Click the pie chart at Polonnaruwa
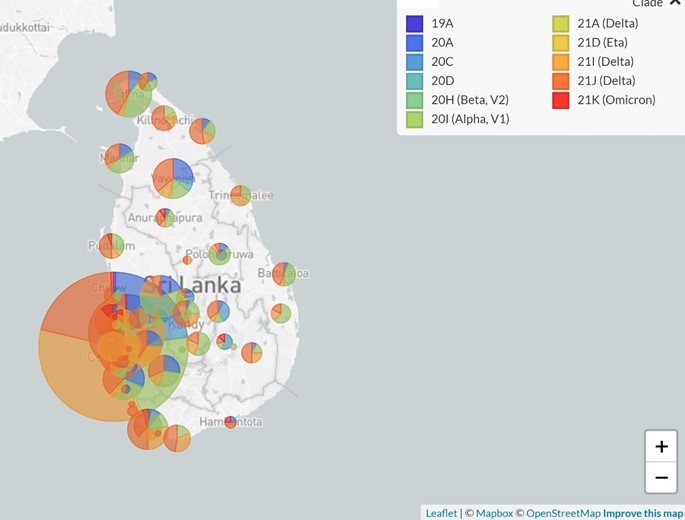The width and height of the screenshot is (685, 520). click(x=220, y=254)
